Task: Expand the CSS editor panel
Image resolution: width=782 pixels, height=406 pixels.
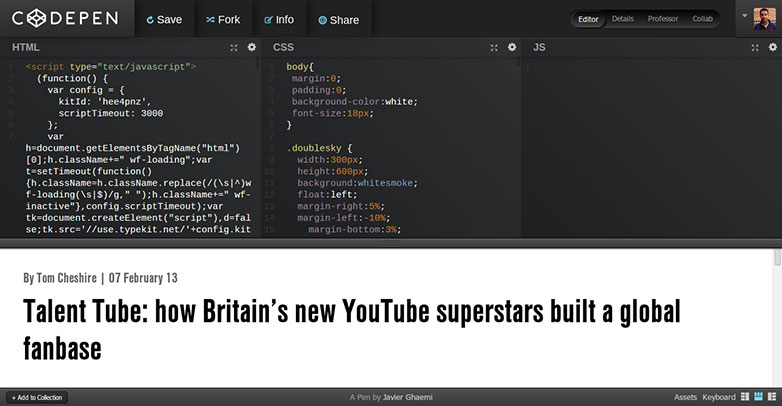Action: [x=494, y=47]
